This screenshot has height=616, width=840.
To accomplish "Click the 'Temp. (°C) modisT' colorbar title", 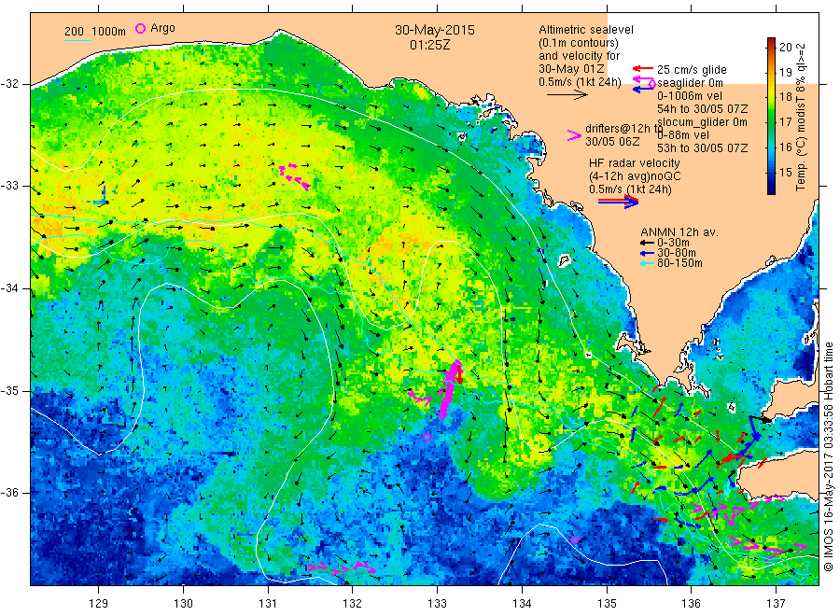I will pyautogui.click(x=801, y=144).
